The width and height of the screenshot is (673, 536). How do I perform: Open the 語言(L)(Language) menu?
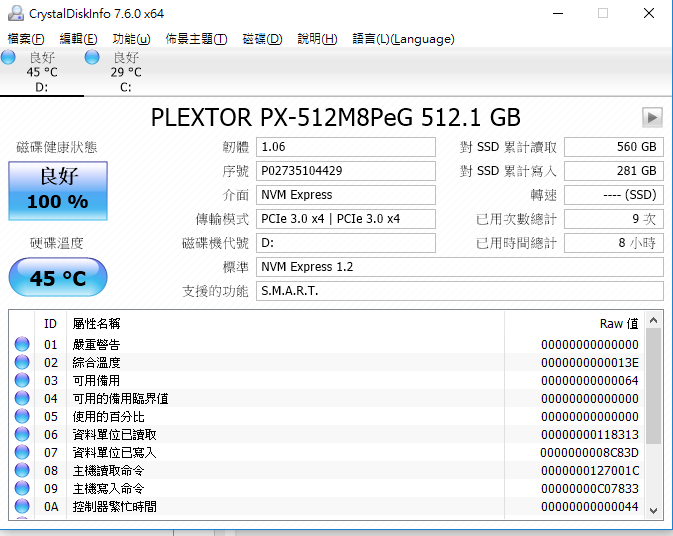pyautogui.click(x=403, y=39)
